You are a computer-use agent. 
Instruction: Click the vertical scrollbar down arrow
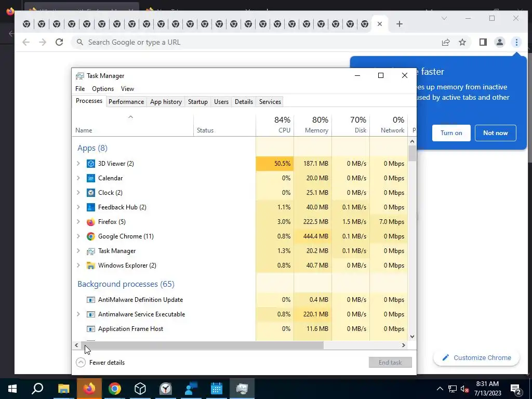pos(412,337)
